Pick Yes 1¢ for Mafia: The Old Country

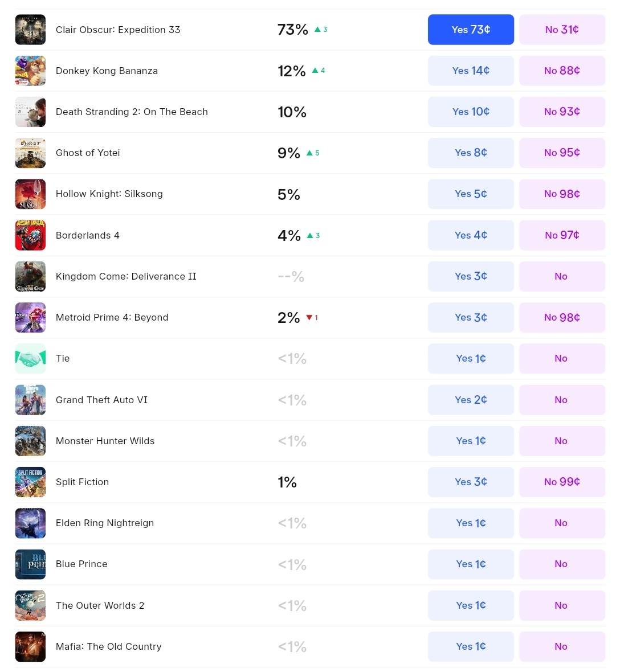[x=471, y=646]
